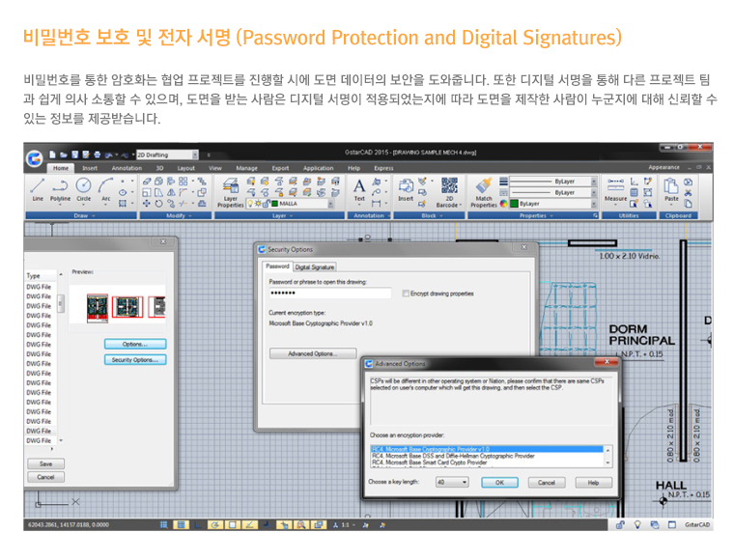Screen dimensions: 734x560
Task: Activate Match Properties tool
Action: point(484,190)
